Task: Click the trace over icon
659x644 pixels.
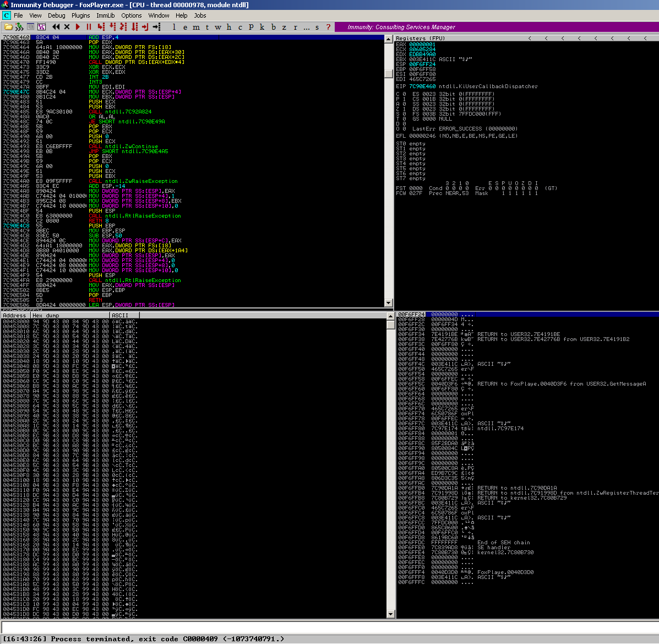Action: click(x=134, y=27)
